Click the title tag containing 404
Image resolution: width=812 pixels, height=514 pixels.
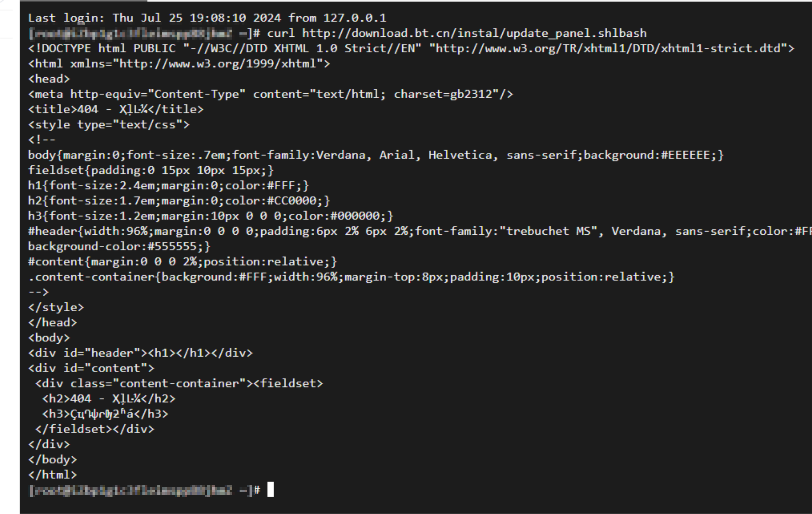click(116, 109)
